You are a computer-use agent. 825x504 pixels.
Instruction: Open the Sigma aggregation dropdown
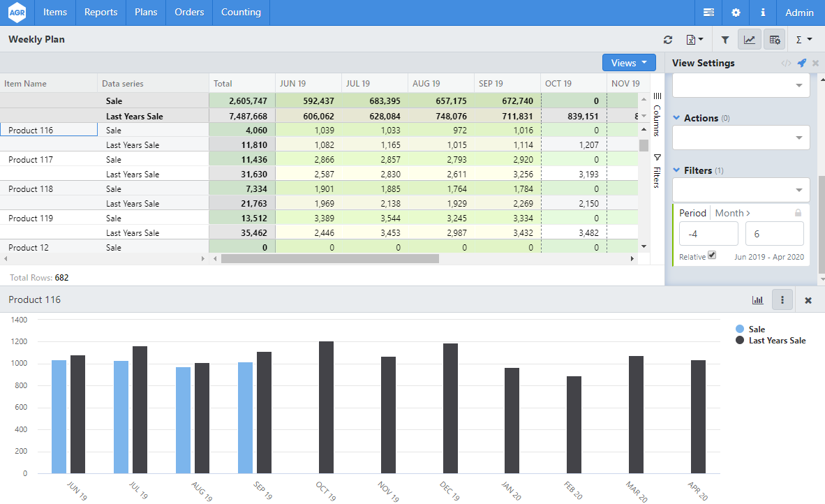pos(804,40)
